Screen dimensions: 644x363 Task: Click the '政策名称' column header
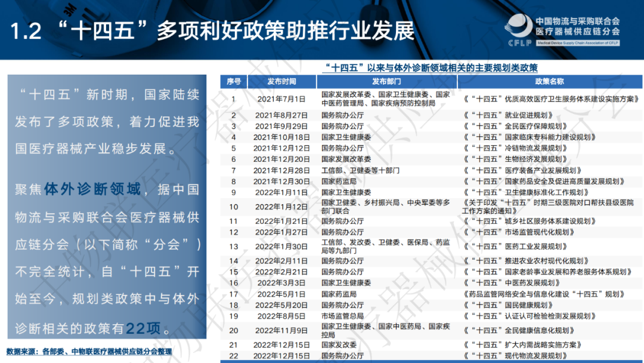point(549,81)
